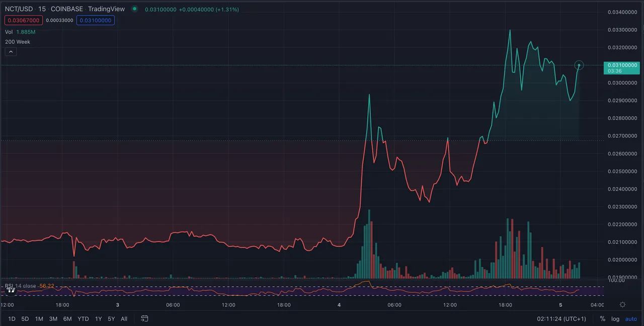This screenshot has width=644, height=326.
Task: Select the 3M time range
Action: (53, 318)
